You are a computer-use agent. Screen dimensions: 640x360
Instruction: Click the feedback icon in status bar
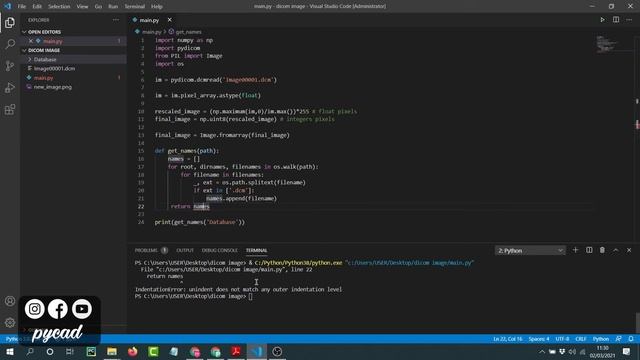619,339
